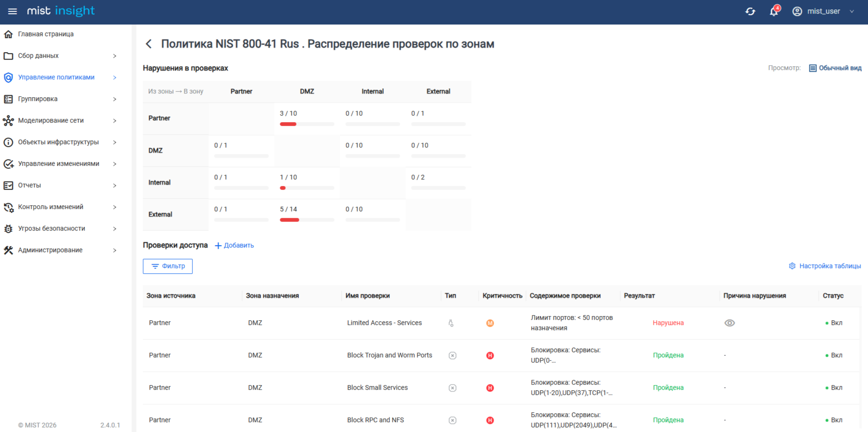Screen dimensions: 868x432
Task: Click the Отчеты report icon
Action: point(8,185)
